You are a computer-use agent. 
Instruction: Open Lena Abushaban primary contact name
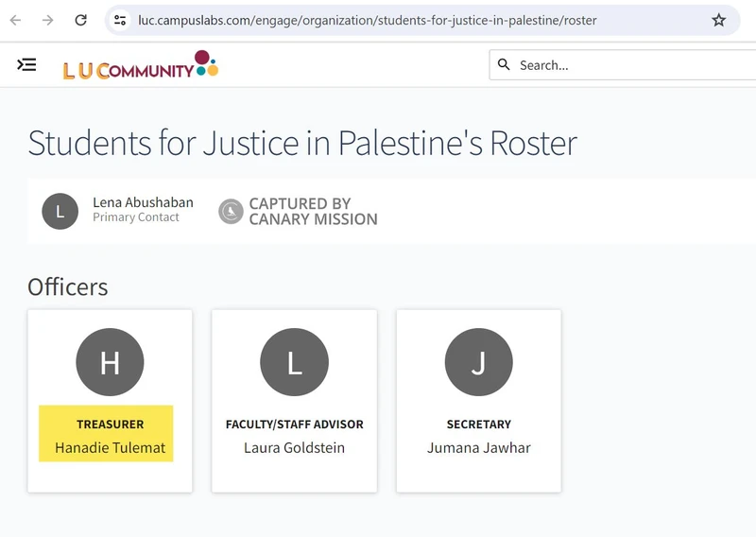pyautogui.click(x=143, y=202)
